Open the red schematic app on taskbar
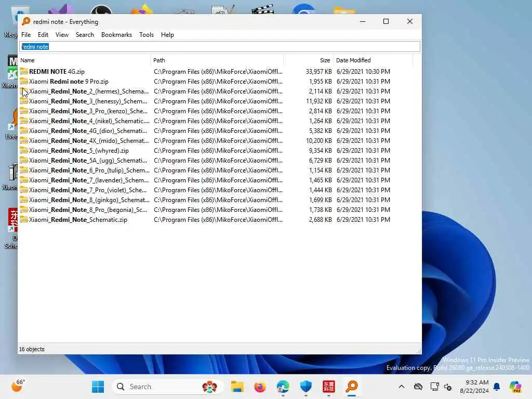Viewport: 532px width, 399px height. click(329, 387)
